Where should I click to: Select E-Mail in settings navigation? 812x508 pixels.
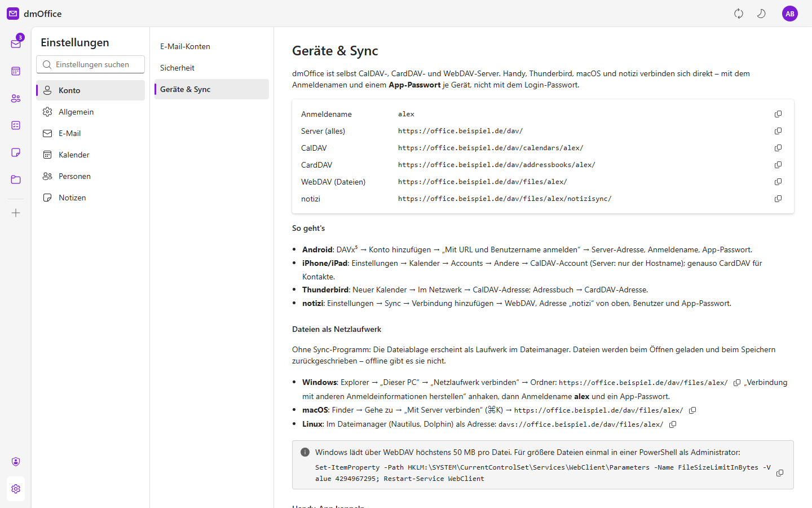point(90,133)
